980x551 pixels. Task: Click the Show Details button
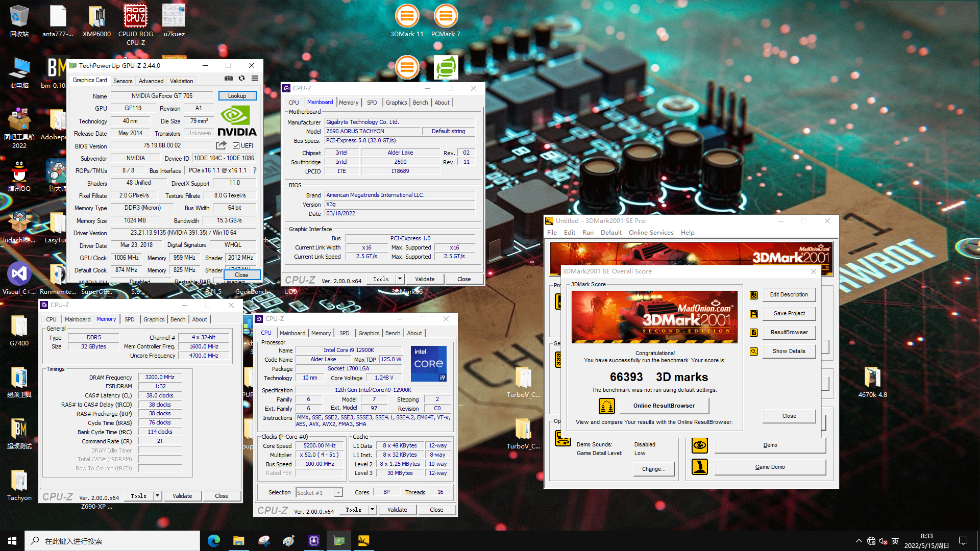[x=789, y=352]
